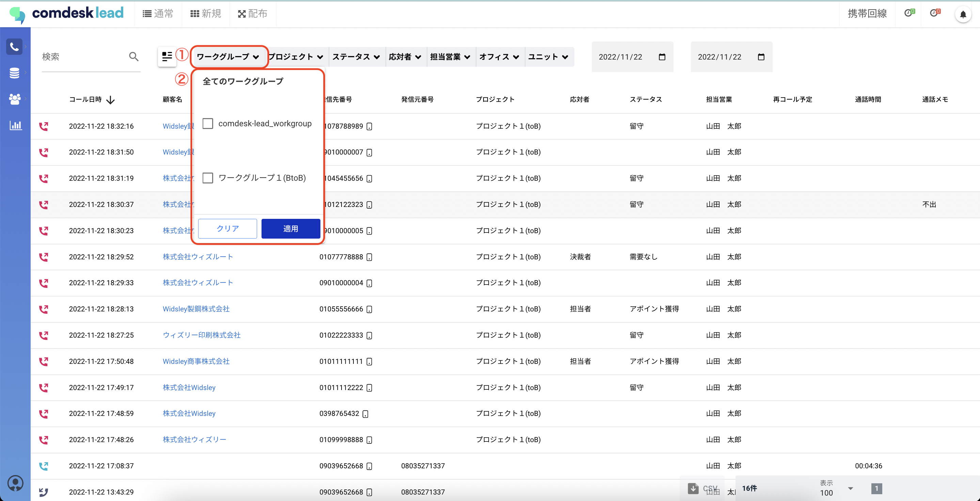Open the database stack sidebar icon
Image resolution: width=980 pixels, height=501 pixels.
tap(14, 72)
